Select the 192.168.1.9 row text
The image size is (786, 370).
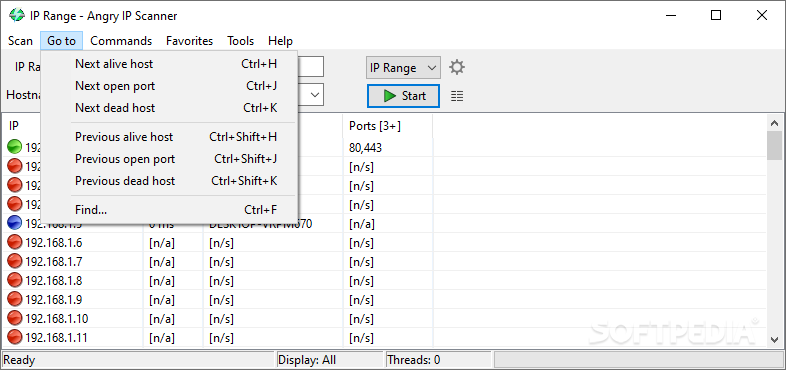tap(54, 300)
